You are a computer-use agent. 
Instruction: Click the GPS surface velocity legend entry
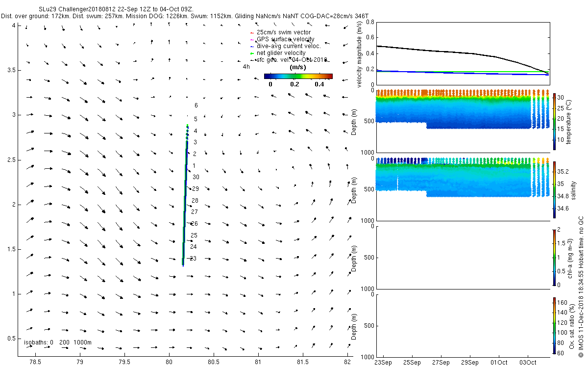(282, 39)
